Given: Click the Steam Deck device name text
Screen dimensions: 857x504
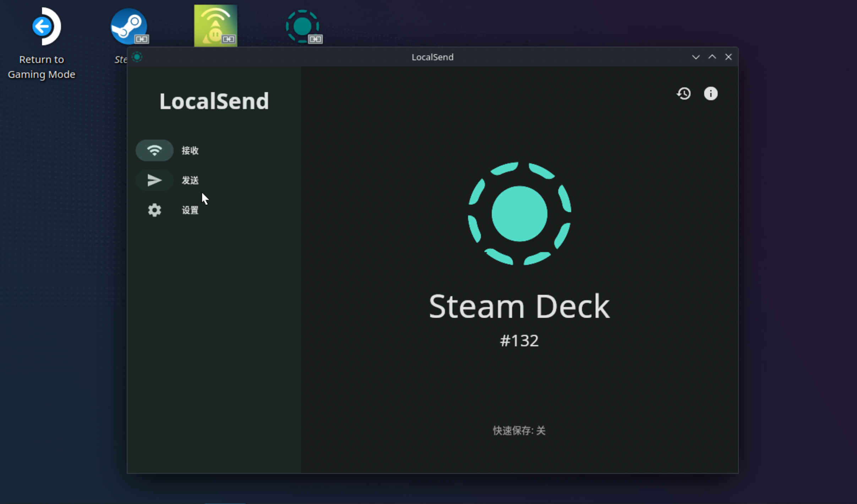Looking at the screenshot, I should [x=519, y=306].
